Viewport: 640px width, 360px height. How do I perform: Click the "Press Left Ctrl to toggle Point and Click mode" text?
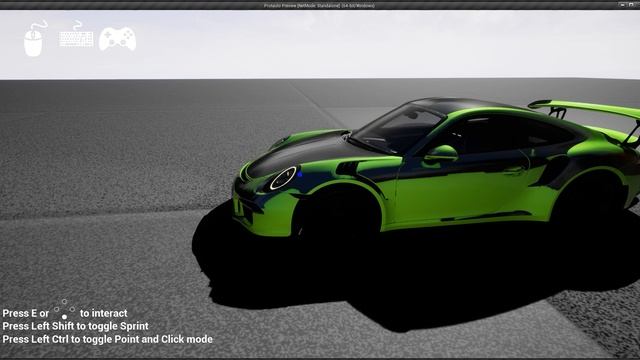click(107, 339)
